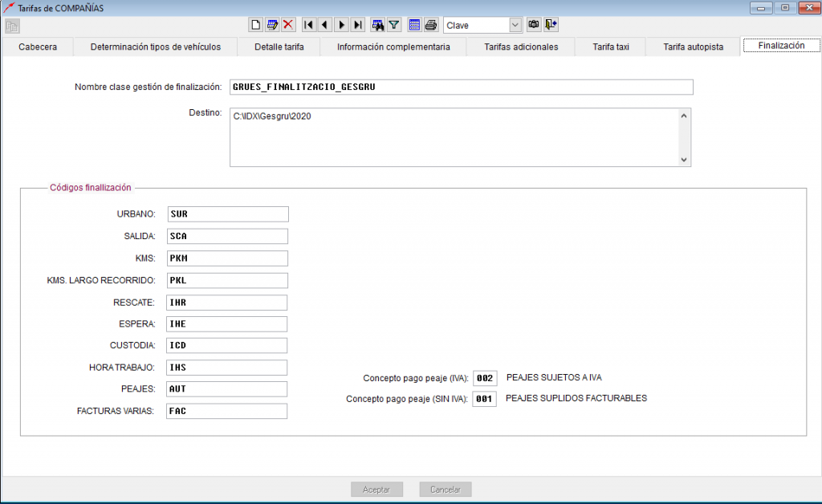Go to the next record
Viewport: 822px width, 504px height.
click(x=341, y=25)
